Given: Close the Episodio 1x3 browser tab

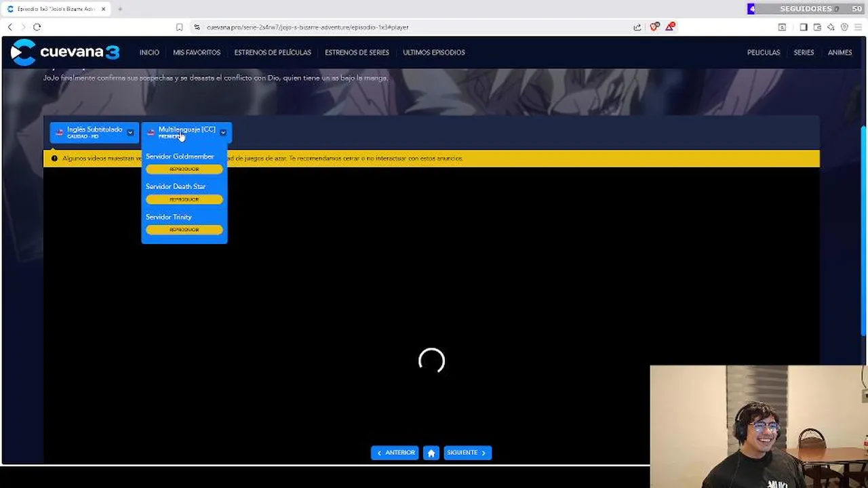Looking at the screenshot, I should [x=103, y=9].
